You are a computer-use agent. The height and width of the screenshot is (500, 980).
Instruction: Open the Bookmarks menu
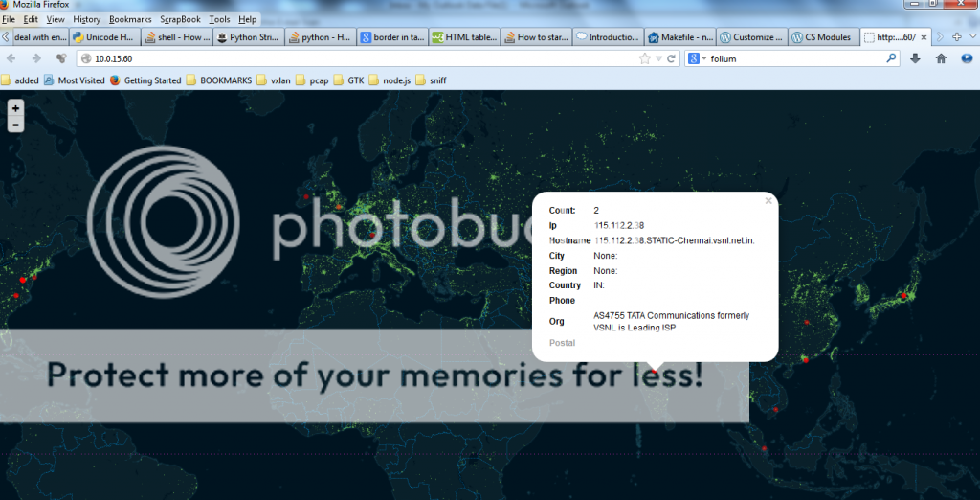[x=130, y=19]
